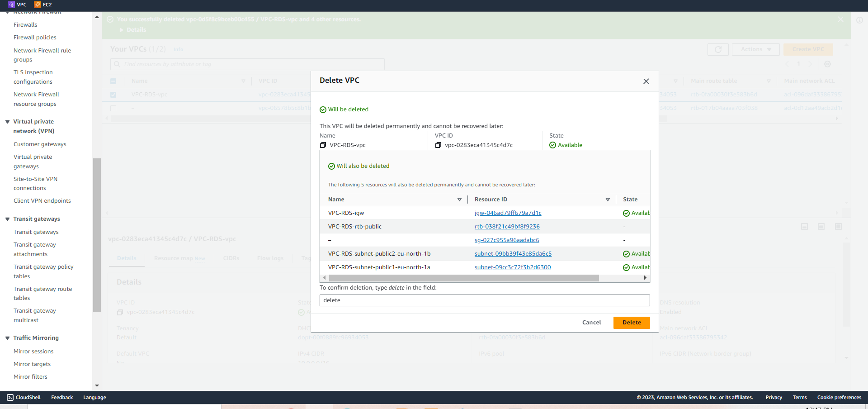Open the info panel icon at top right
This screenshot has width=868, height=409.
(x=859, y=20)
